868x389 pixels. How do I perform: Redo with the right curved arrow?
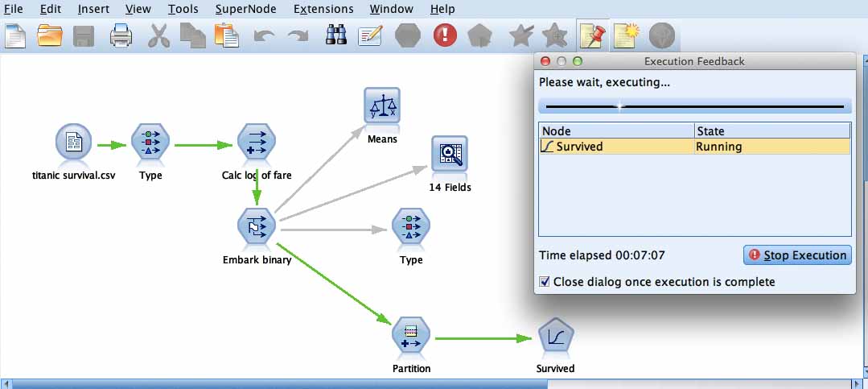298,36
